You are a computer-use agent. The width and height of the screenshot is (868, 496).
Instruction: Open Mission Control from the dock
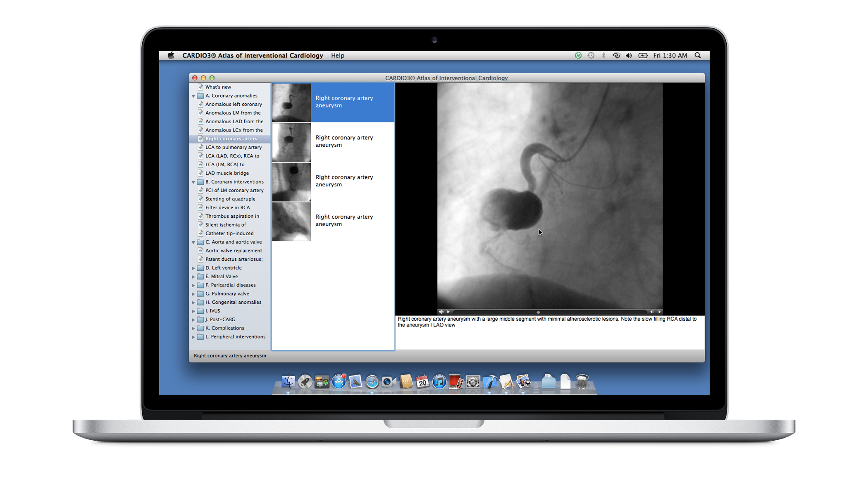click(322, 382)
